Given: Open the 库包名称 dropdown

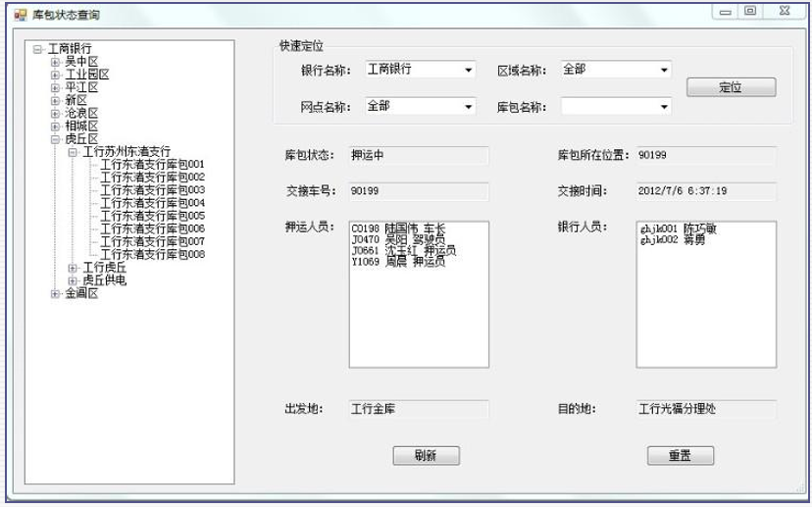Looking at the screenshot, I should 664,107.
